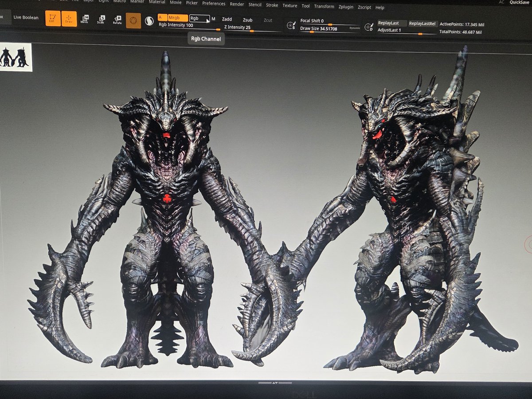Viewport: 532px width, 399px height.
Task: Open the Tool menu
Action: coord(306,6)
